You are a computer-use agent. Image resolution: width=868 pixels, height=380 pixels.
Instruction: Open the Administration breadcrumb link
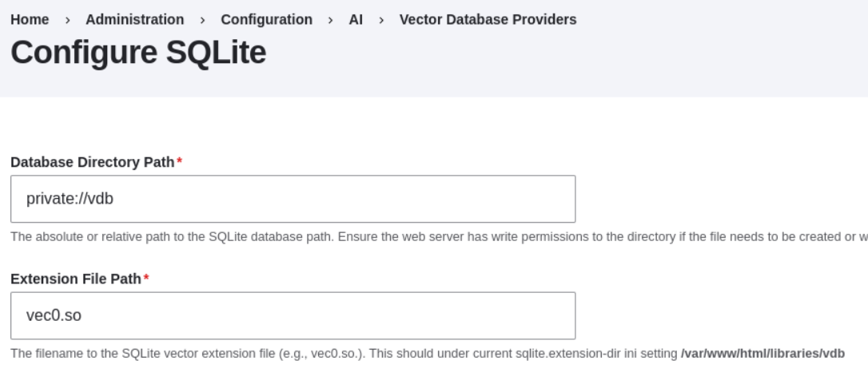[134, 19]
